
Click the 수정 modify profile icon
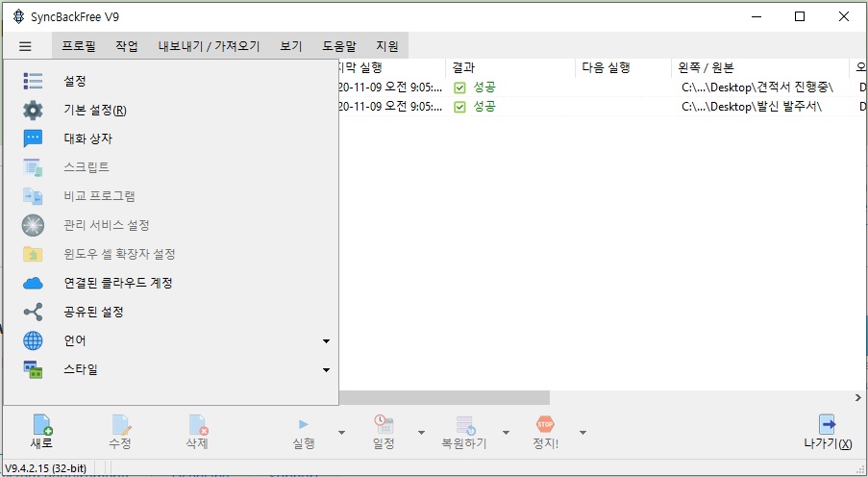click(x=121, y=425)
